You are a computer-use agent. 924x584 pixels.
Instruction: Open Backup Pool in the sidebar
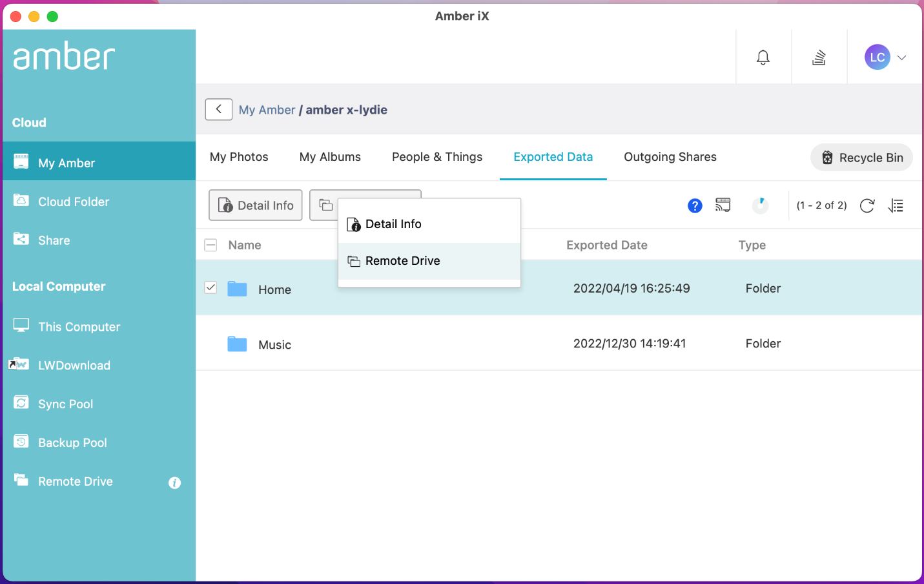99,443
